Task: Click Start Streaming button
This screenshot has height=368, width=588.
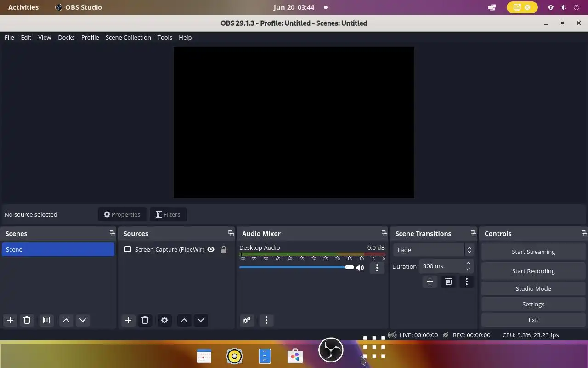Action: (x=533, y=252)
